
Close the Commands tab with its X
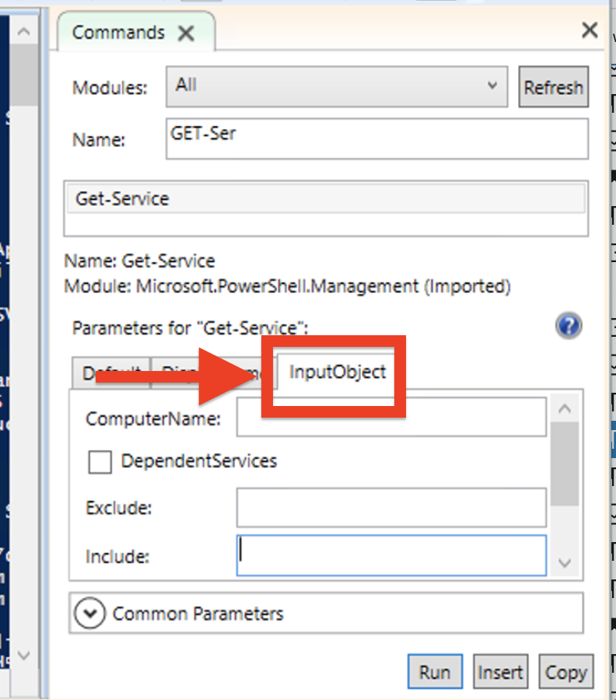point(186,33)
